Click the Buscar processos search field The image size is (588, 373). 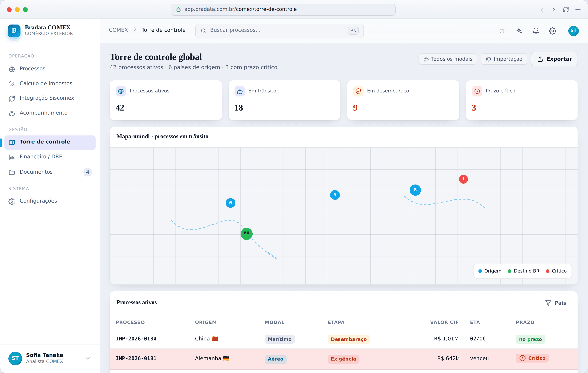coord(279,31)
